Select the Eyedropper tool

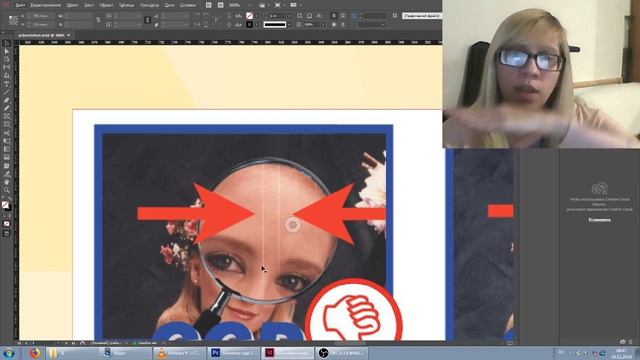pos(7,174)
